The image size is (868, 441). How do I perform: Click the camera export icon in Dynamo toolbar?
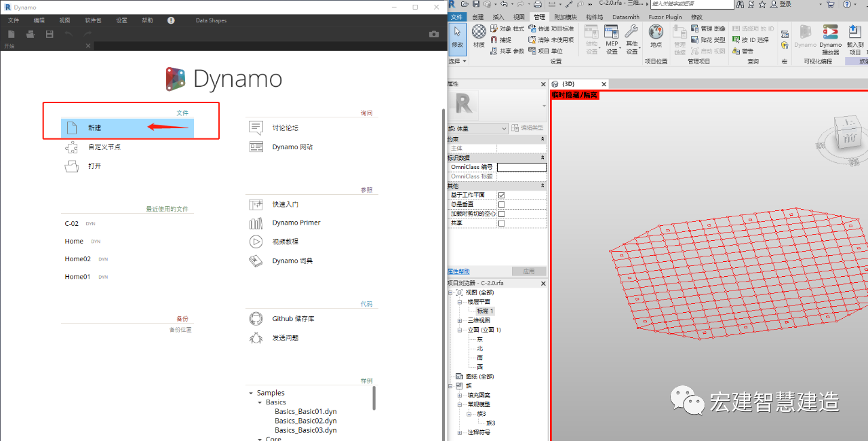(x=434, y=34)
